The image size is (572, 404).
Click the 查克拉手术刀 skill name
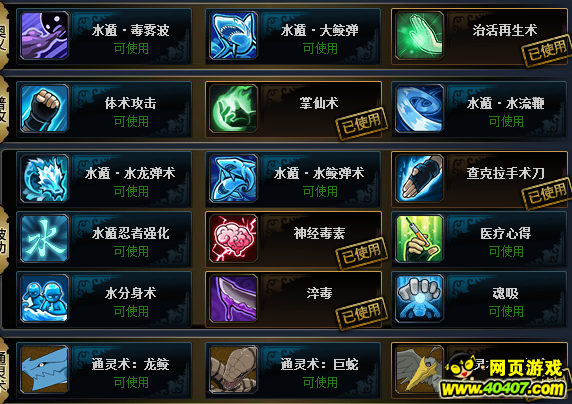506,173
